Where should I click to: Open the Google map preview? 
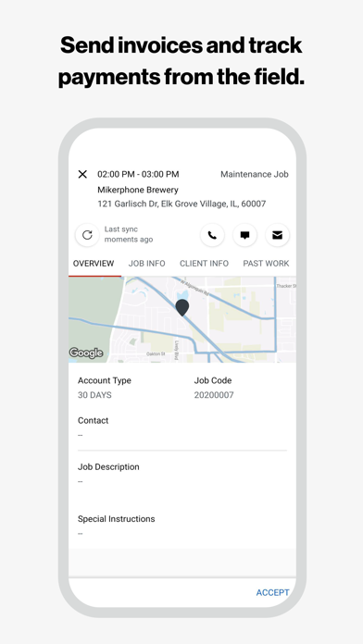[x=182, y=319]
